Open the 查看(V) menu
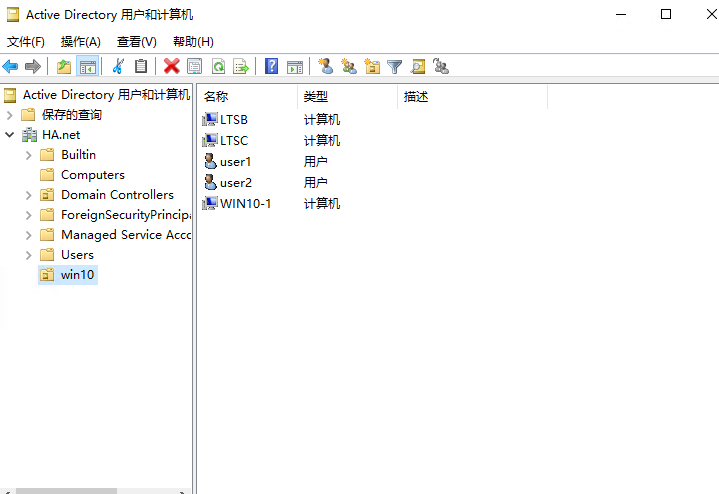 pyautogui.click(x=136, y=41)
